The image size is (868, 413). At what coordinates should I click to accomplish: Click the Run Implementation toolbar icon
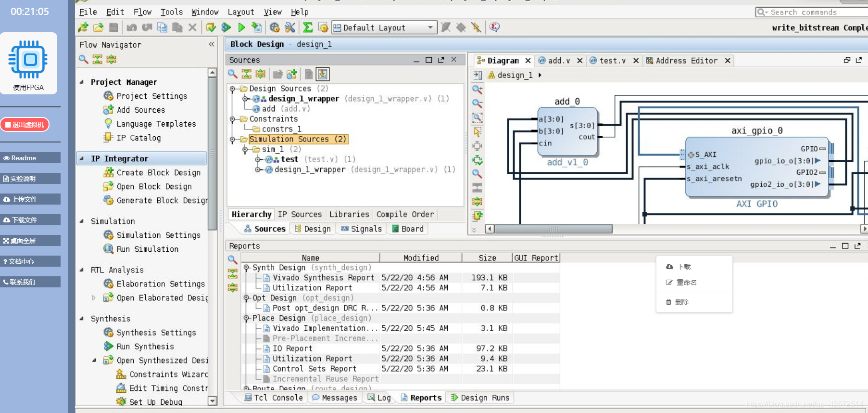tap(241, 27)
